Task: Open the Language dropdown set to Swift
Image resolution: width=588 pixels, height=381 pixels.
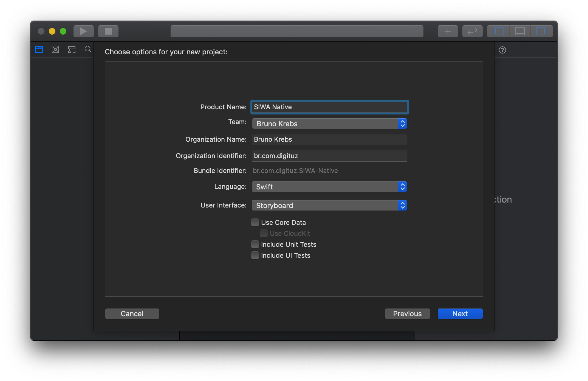Action: click(x=329, y=187)
